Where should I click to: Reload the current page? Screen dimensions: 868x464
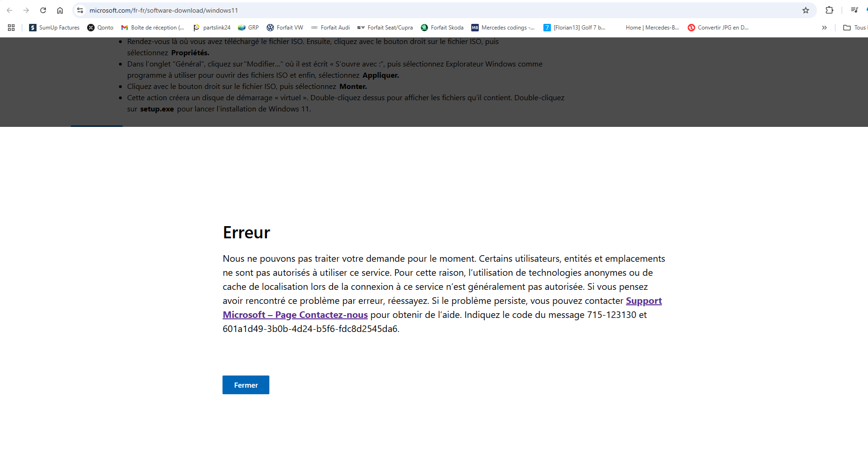pos(43,10)
